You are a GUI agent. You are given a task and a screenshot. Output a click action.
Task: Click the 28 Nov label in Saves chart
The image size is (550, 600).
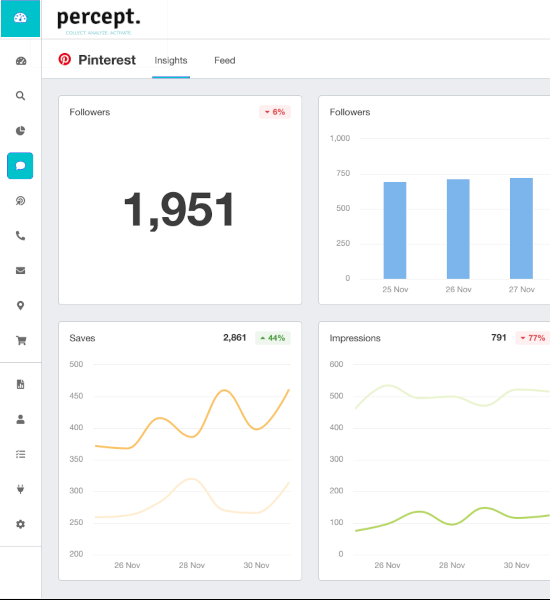(x=192, y=565)
